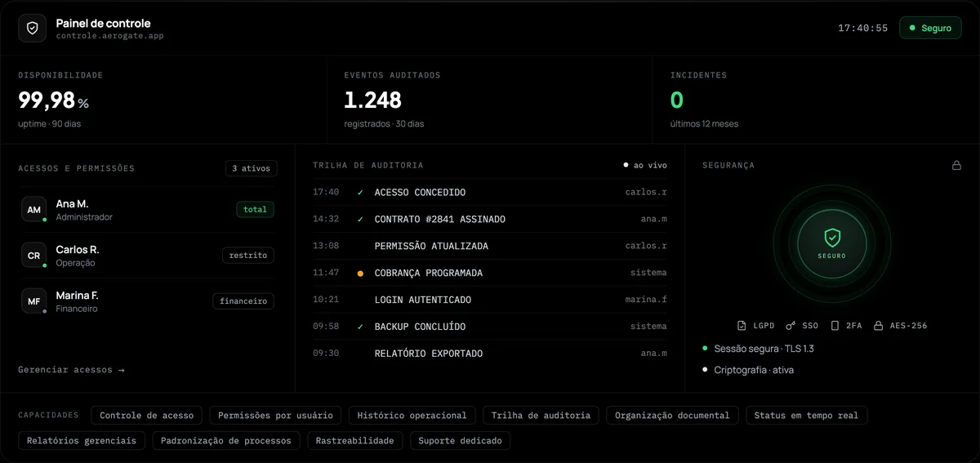This screenshot has width=980, height=463.
Task: Click the Painel de controle title
Action: (x=103, y=23)
